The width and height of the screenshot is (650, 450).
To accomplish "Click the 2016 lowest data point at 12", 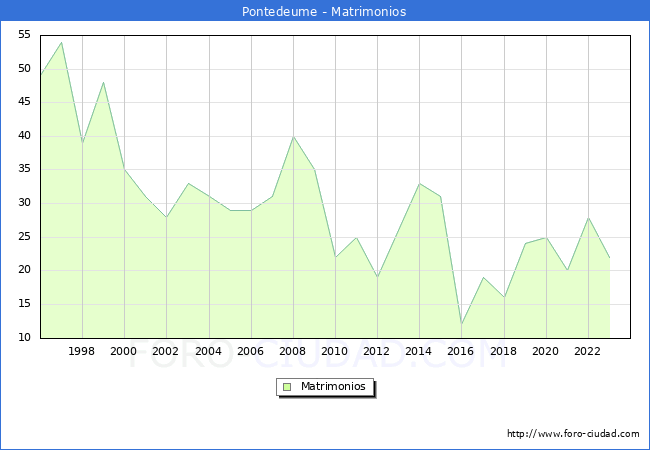I will tap(461, 324).
